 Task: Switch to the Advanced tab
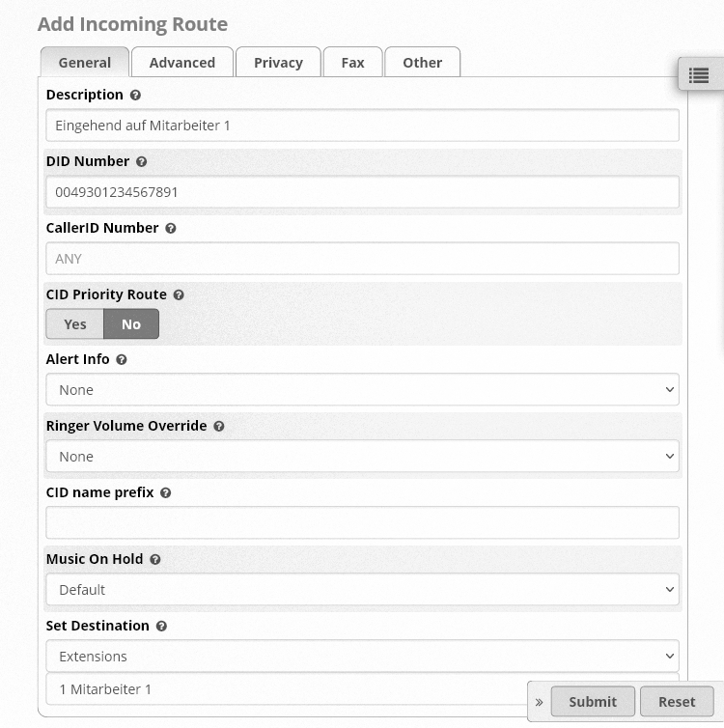[182, 62]
